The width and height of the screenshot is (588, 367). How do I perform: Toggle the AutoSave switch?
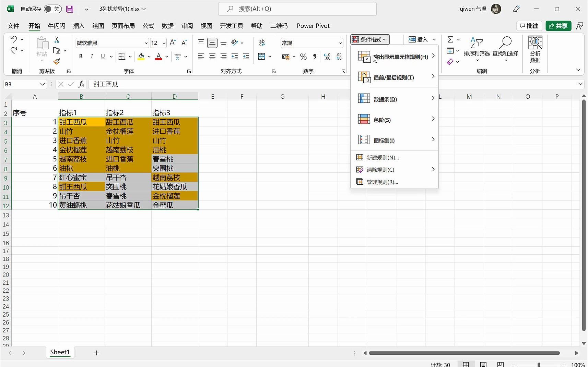click(x=53, y=9)
